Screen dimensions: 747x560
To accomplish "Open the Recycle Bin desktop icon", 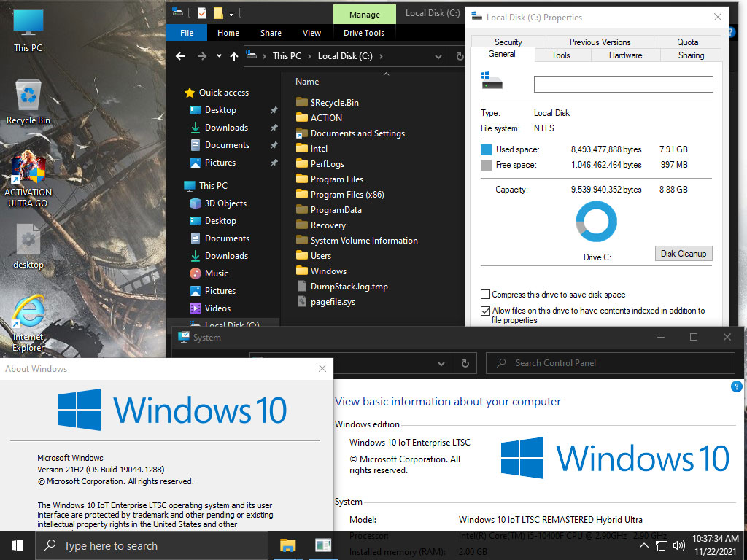I will pyautogui.click(x=28, y=102).
